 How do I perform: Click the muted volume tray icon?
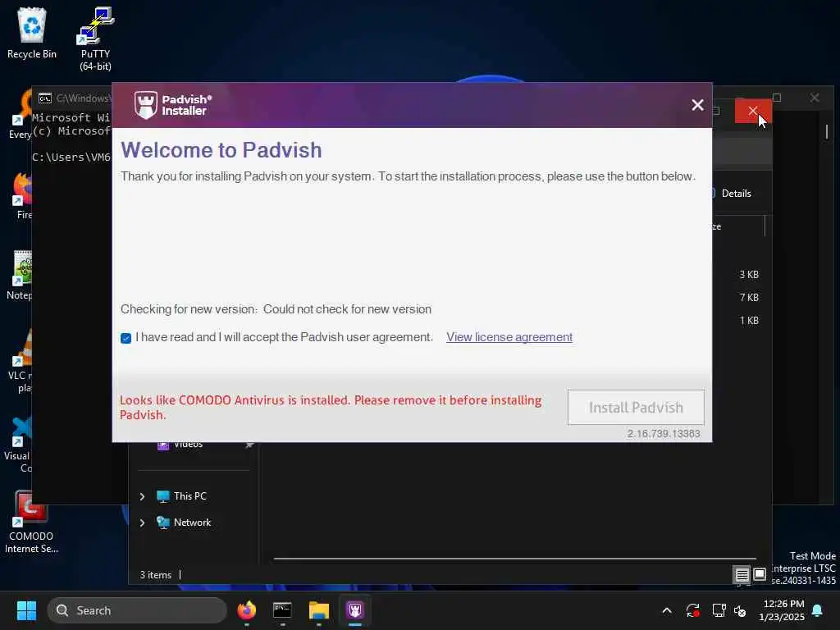pyautogui.click(x=741, y=610)
